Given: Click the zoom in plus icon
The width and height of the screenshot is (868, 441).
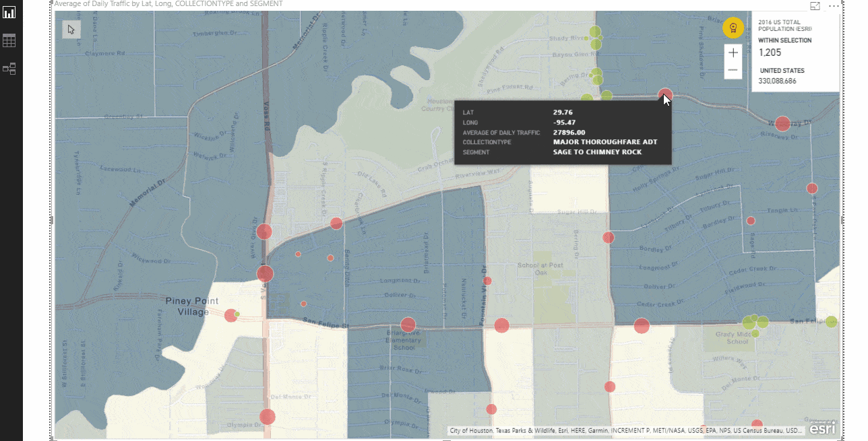Looking at the screenshot, I should 733,53.
